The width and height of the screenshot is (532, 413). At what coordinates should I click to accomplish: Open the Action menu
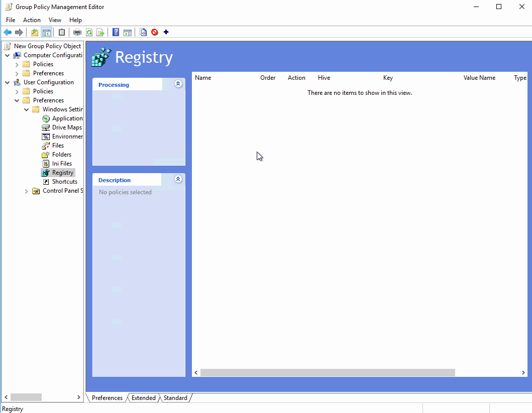click(x=32, y=20)
